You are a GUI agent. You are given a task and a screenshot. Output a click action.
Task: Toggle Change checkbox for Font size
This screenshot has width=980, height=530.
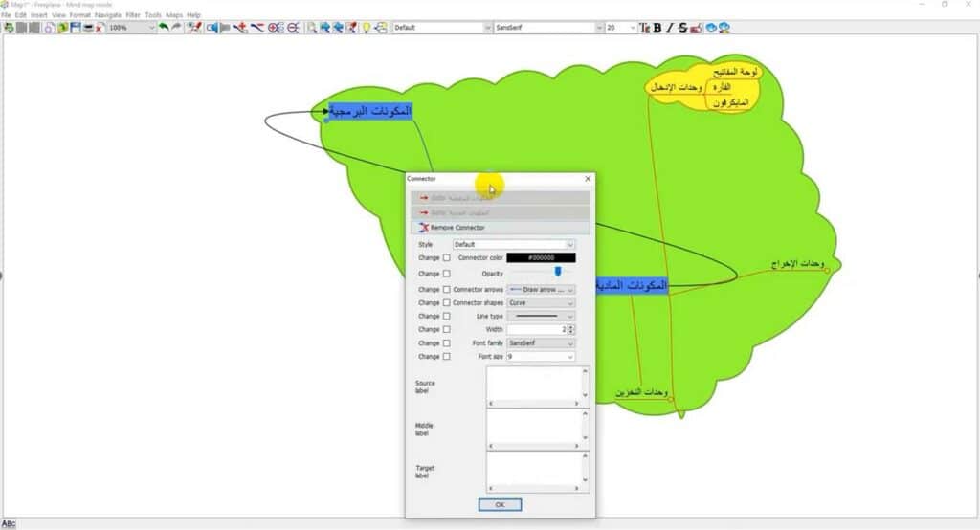point(446,356)
